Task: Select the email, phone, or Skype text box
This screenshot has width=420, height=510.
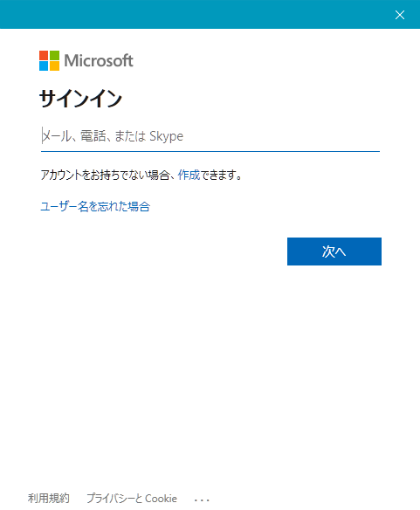Action: (x=210, y=136)
